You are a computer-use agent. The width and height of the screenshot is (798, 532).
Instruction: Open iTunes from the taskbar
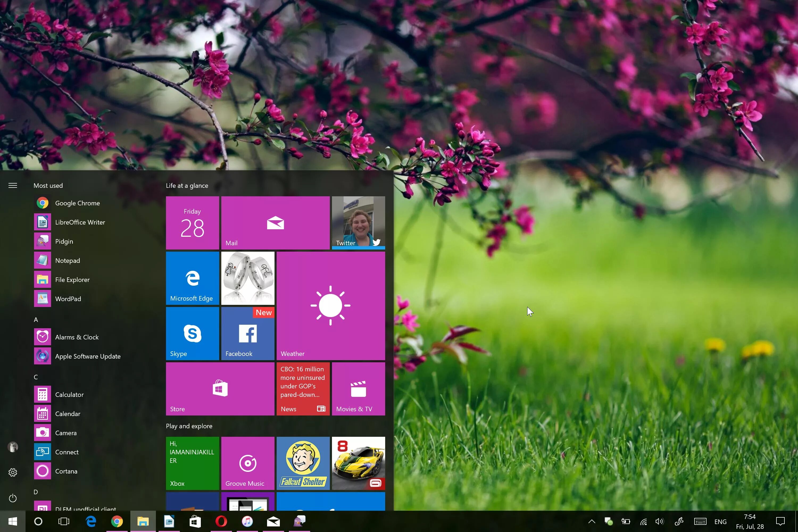coord(247,521)
